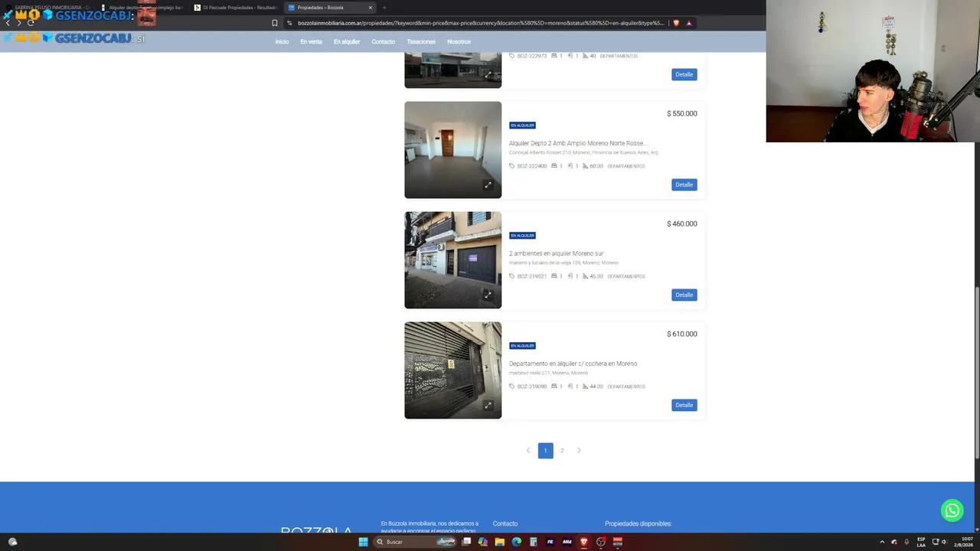
Task: Open photo of the cochera apartment gate
Action: 453,370
